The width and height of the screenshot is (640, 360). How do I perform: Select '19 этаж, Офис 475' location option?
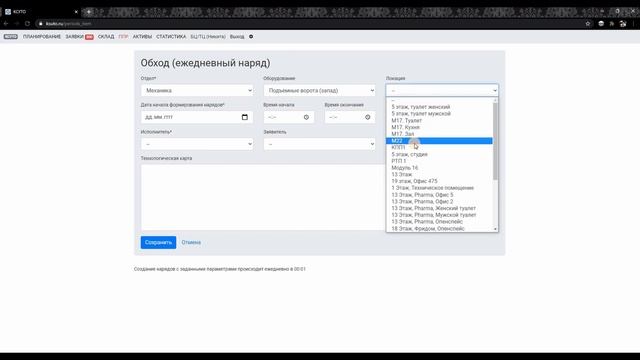[439, 181]
